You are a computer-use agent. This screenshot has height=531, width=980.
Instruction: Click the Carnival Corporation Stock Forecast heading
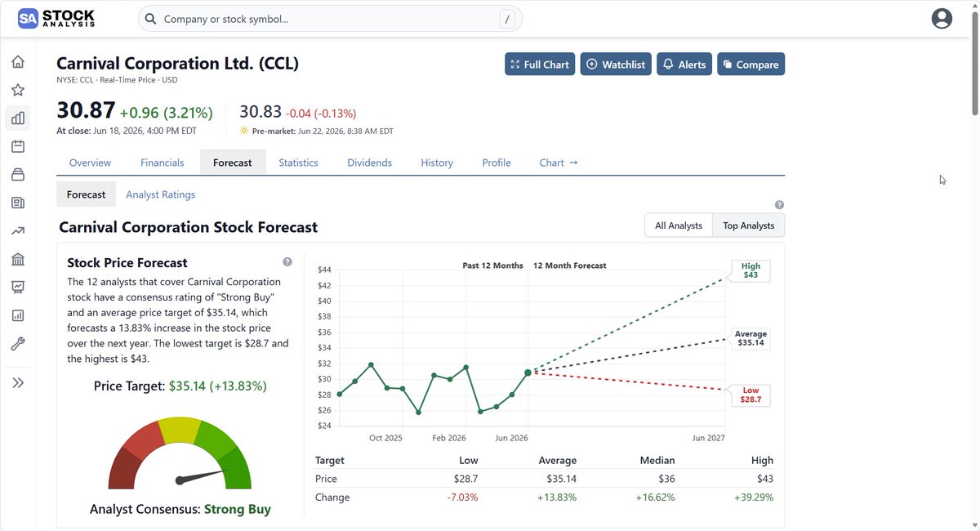click(x=189, y=227)
